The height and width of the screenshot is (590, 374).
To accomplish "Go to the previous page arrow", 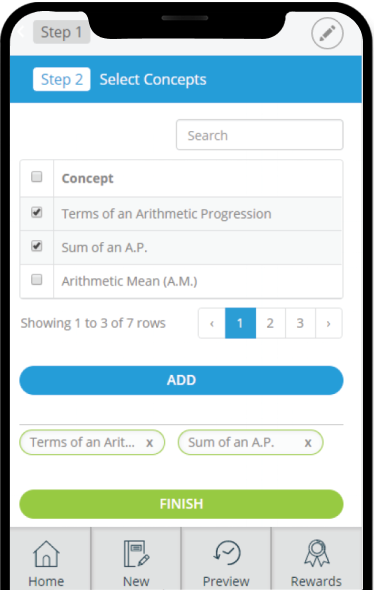I will pos(212,323).
